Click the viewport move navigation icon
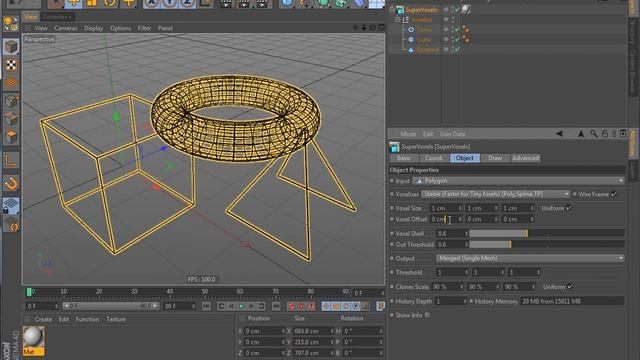This screenshot has height=360, width=640. [356, 27]
